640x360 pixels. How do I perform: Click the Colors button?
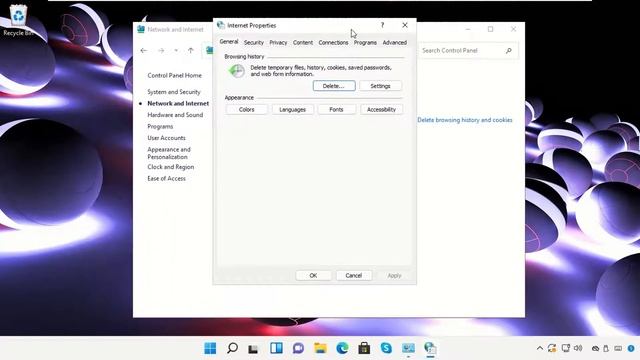[x=247, y=109]
